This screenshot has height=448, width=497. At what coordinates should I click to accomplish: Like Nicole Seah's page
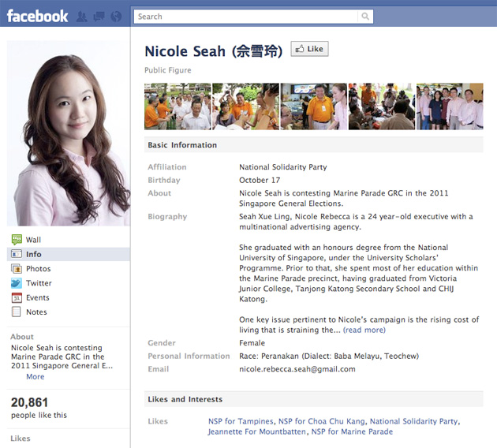(310, 49)
